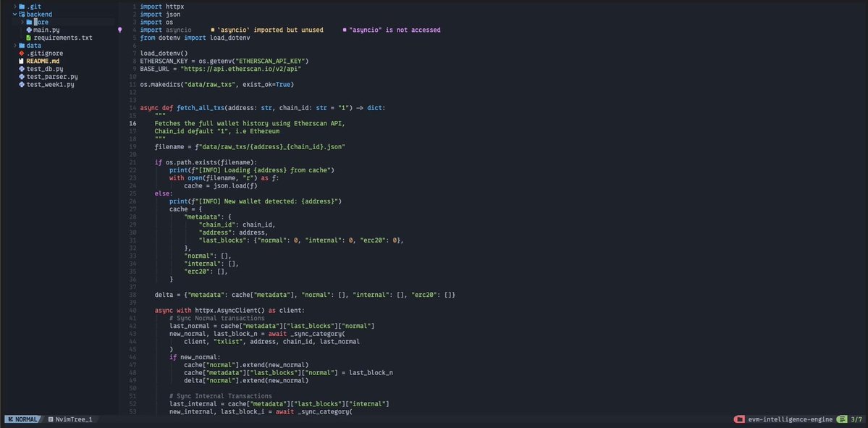Expand the data folder chevron
The image size is (868, 428).
pyautogui.click(x=15, y=46)
